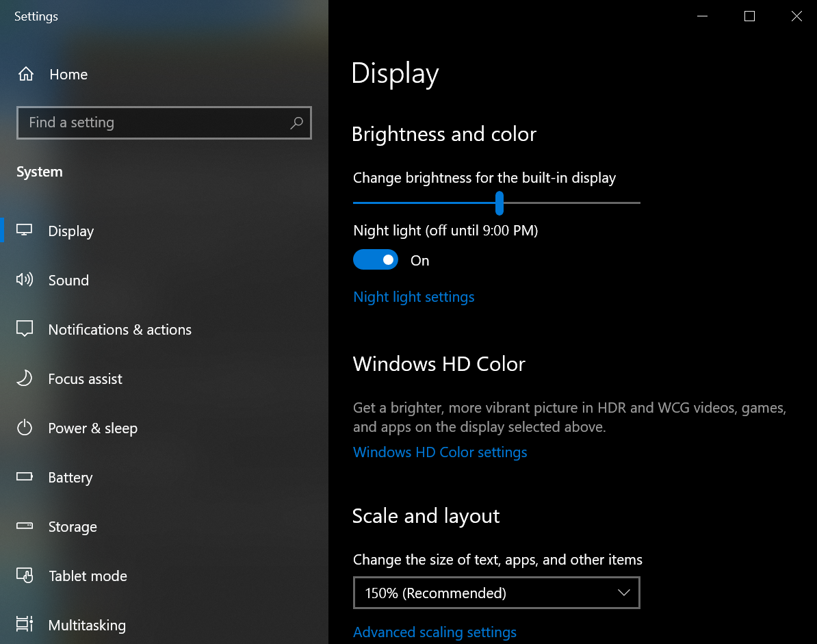
Task: Click the brightness slider handle
Action: (499, 203)
